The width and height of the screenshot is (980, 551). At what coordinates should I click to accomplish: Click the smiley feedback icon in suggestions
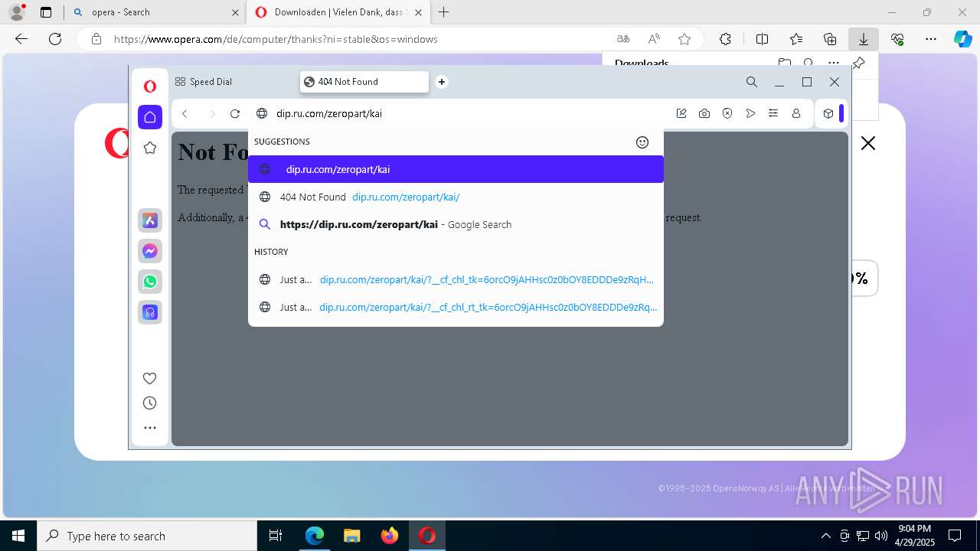coord(642,142)
